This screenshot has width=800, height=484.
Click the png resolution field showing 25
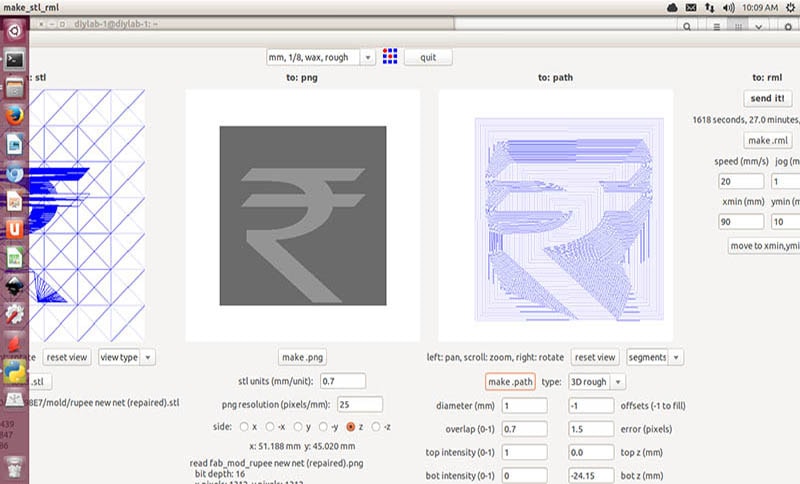360,404
